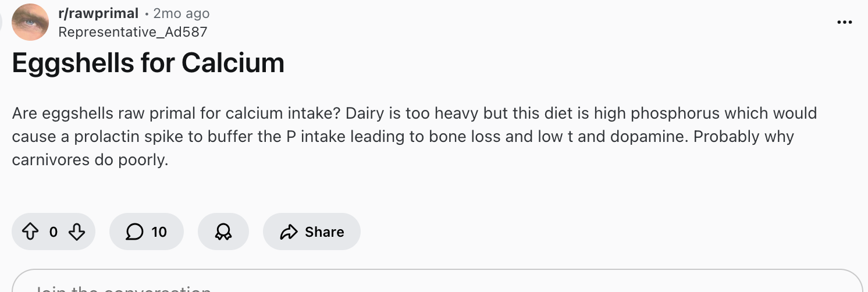Click the text carnivores do poorly
The width and height of the screenshot is (868, 292).
pos(90,160)
